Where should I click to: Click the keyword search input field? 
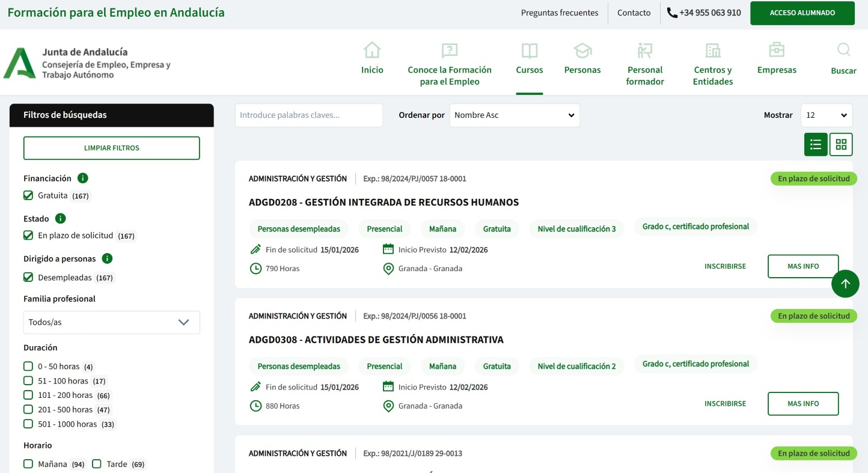tap(308, 115)
